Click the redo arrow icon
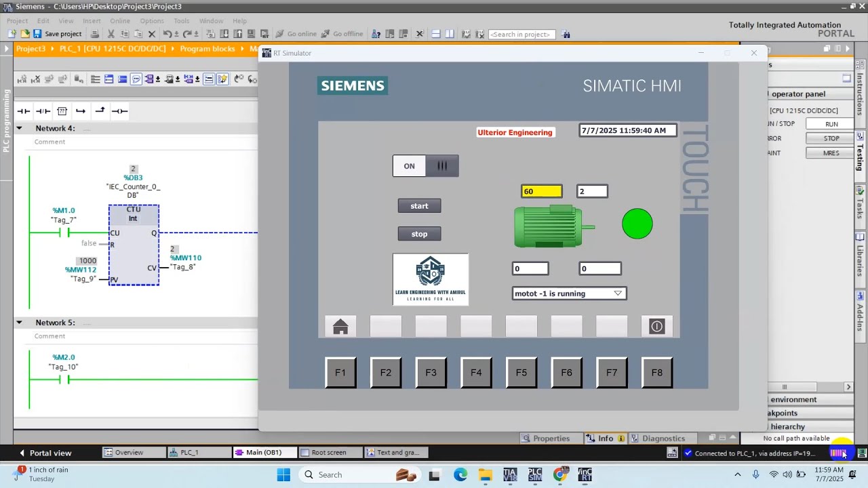The width and height of the screenshot is (868, 488). 187,34
